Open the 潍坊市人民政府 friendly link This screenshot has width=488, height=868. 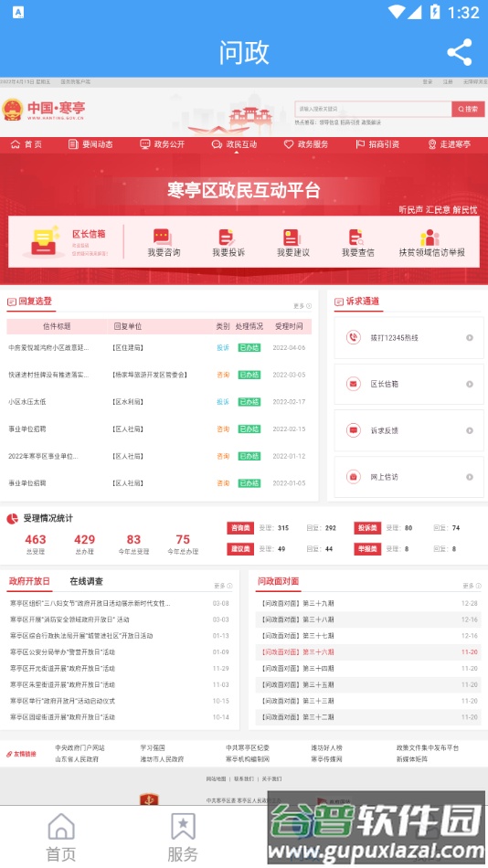pos(162,759)
